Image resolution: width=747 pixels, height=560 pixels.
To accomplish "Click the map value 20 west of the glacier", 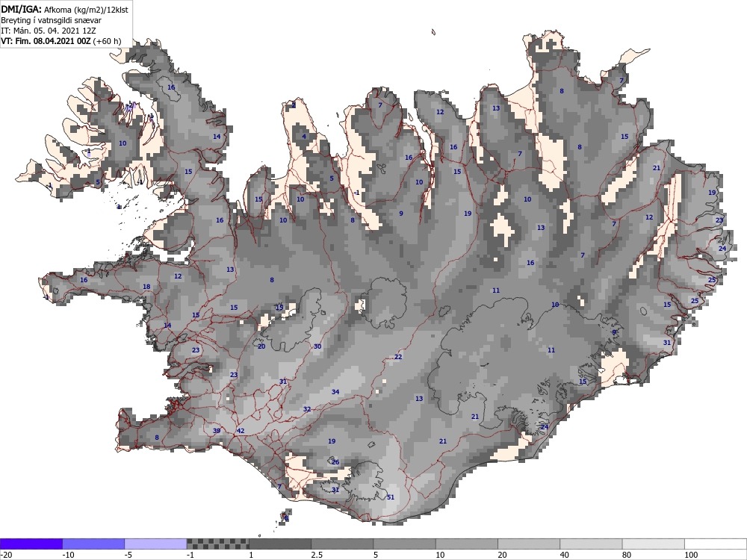I will [261, 346].
